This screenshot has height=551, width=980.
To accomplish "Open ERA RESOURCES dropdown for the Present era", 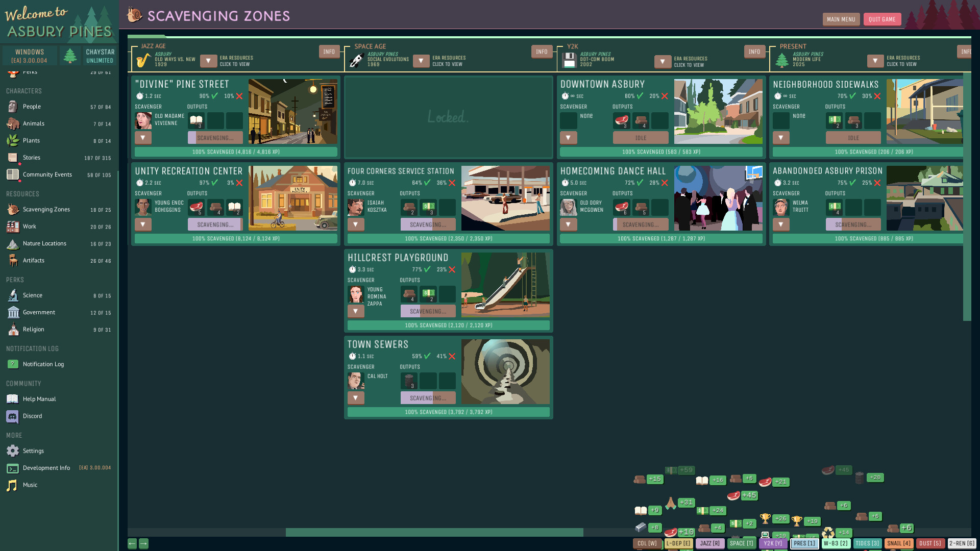I will tap(876, 61).
